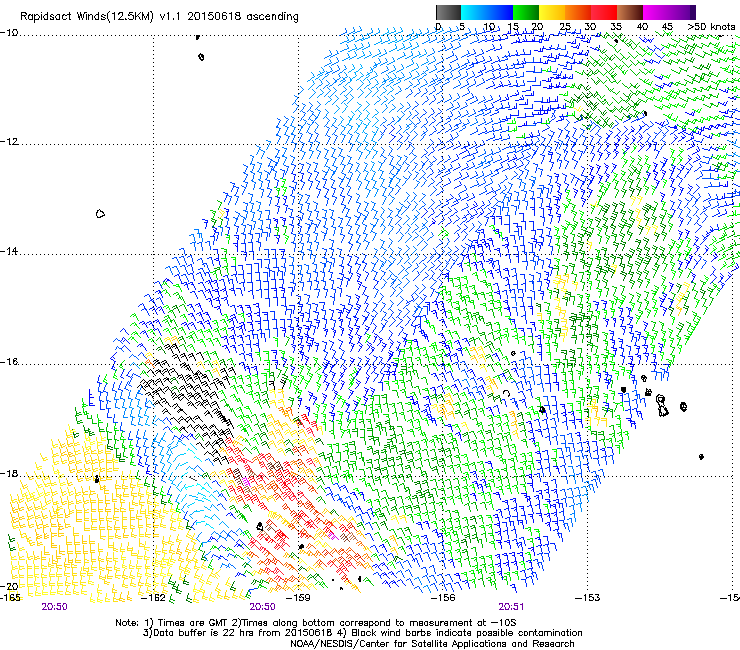The width and height of the screenshot is (740, 650).
Task: Click the NOAA/NESDIS credit line
Action: click(432, 644)
